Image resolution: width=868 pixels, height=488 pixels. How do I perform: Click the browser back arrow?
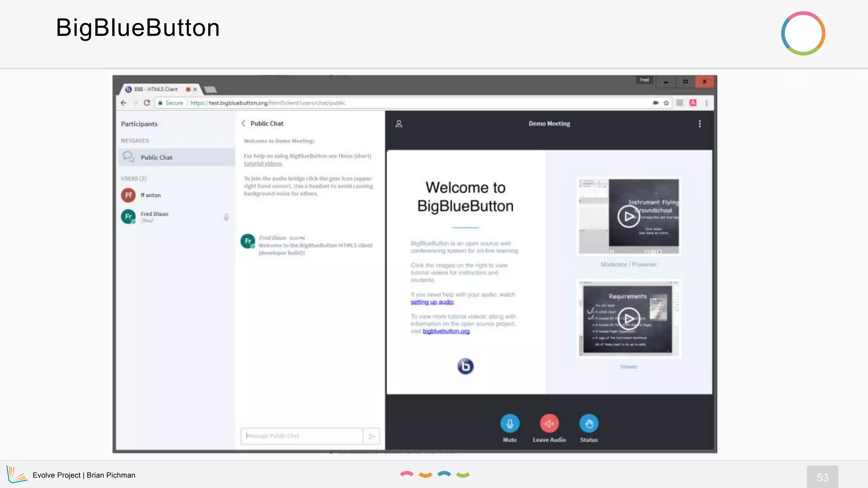(123, 103)
